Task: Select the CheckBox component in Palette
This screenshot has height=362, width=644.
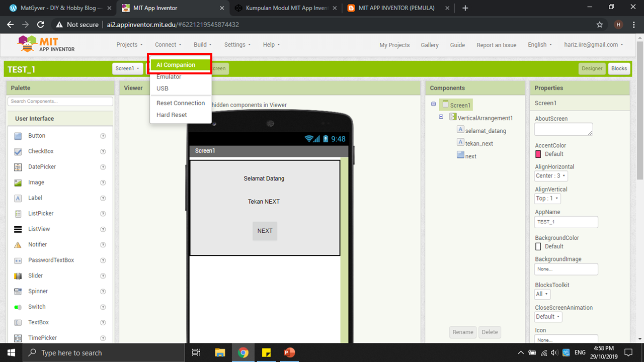Action: click(x=41, y=151)
